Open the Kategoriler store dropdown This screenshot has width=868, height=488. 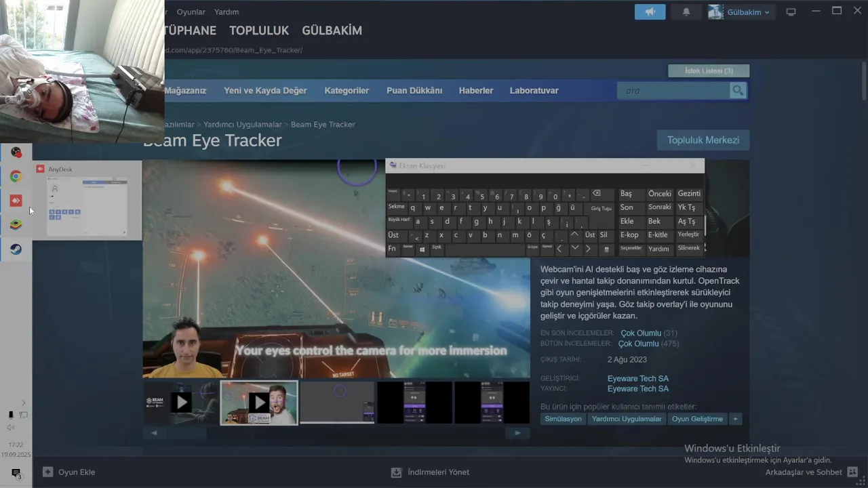pos(347,90)
